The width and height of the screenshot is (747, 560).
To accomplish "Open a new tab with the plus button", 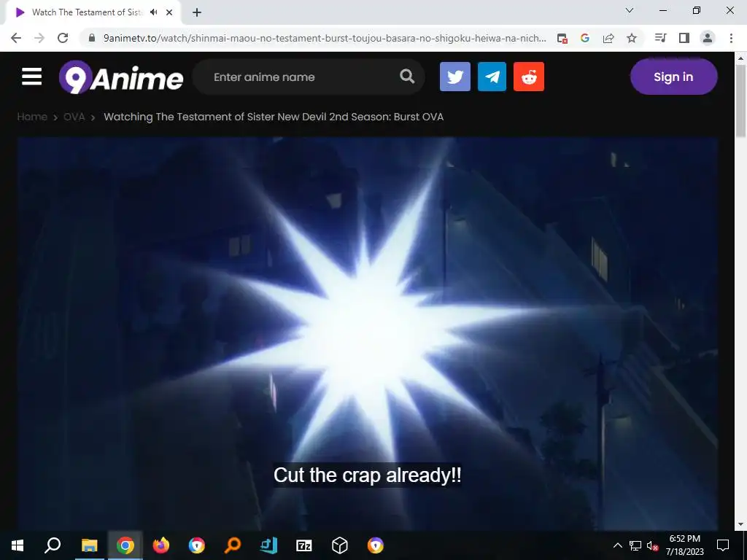I will 197,12.
